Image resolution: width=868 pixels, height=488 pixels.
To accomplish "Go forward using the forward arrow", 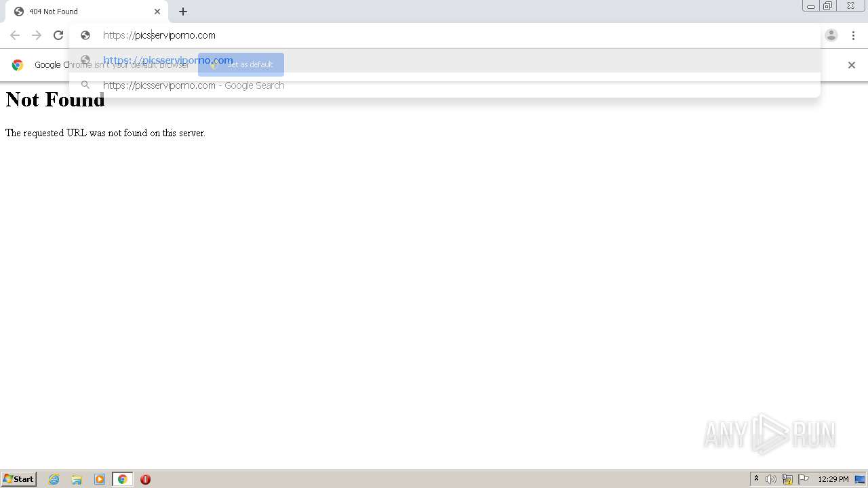I will 37,35.
